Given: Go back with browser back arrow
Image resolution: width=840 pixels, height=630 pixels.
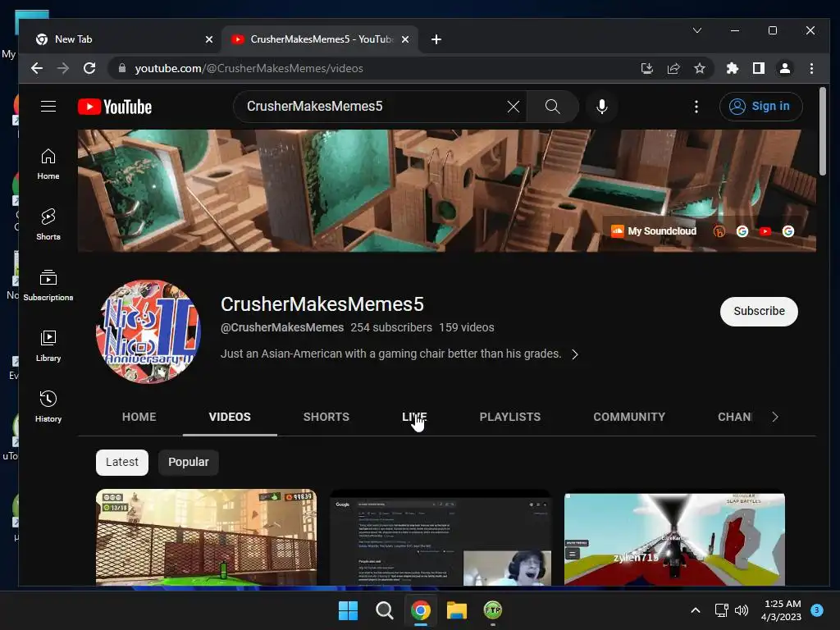Looking at the screenshot, I should pos(36,68).
